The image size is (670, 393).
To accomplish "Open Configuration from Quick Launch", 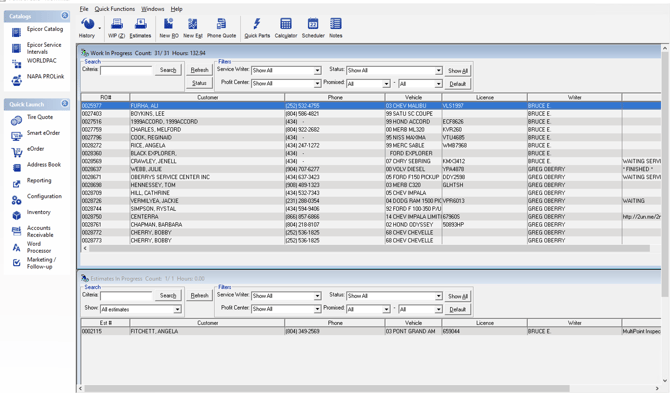I will tap(37, 198).
